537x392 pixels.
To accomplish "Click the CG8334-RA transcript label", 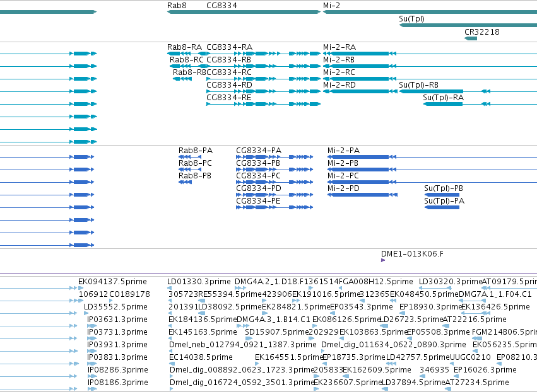I will coord(230,47).
